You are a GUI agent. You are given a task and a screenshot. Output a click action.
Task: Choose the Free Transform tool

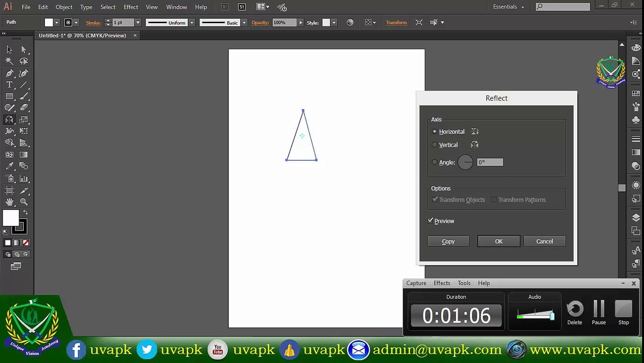pyautogui.click(x=24, y=131)
